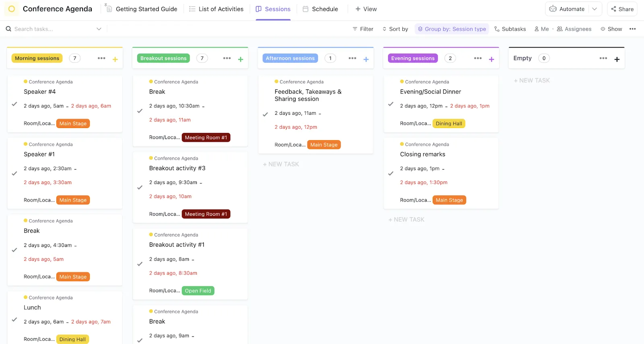This screenshot has width=644, height=344.
Task: Click the Conference Agenda list icon
Action: 11,9
